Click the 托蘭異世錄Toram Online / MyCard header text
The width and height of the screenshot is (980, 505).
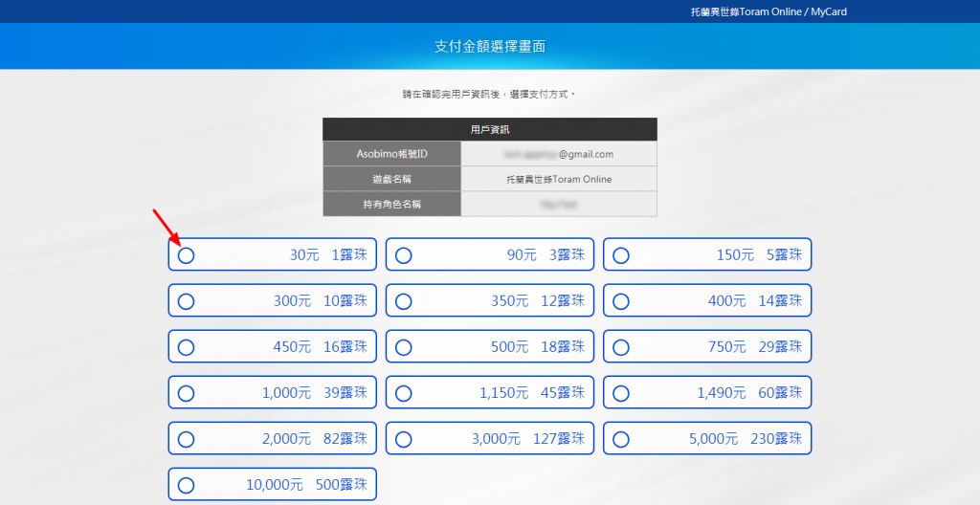click(x=768, y=11)
